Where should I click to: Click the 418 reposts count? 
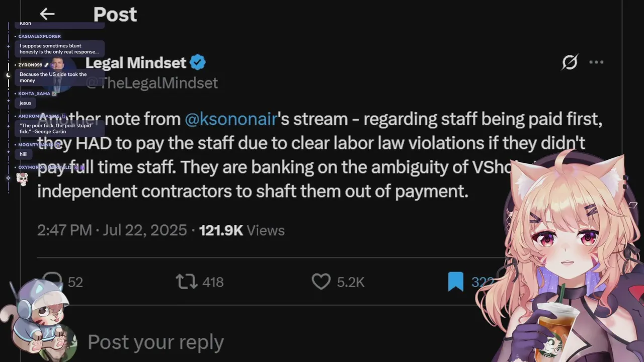pos(213,282)
